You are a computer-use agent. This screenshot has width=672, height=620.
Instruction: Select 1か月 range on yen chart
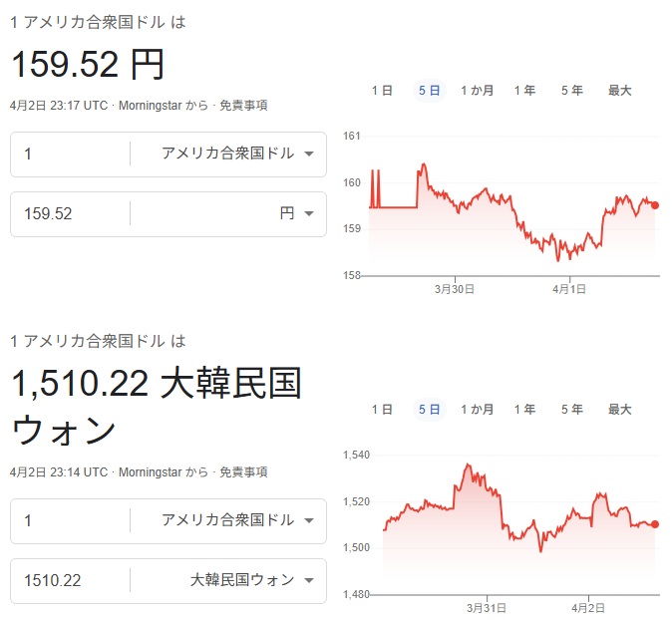[477, 91]
